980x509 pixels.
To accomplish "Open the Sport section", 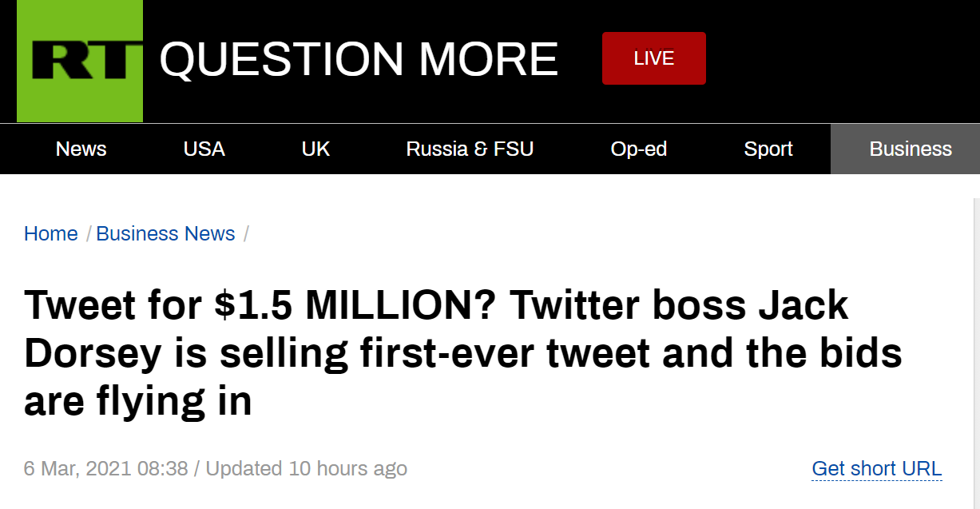I will (x=768, y=149).
